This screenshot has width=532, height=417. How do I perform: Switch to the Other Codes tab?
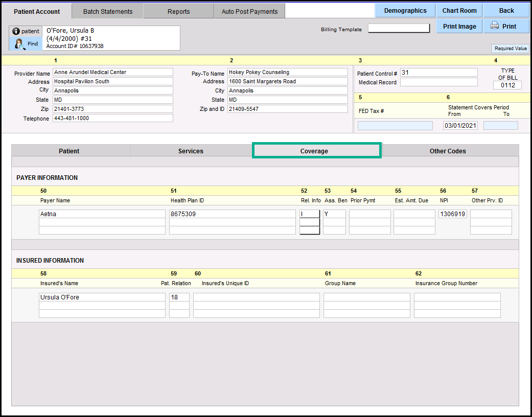(x=448, y=151)
